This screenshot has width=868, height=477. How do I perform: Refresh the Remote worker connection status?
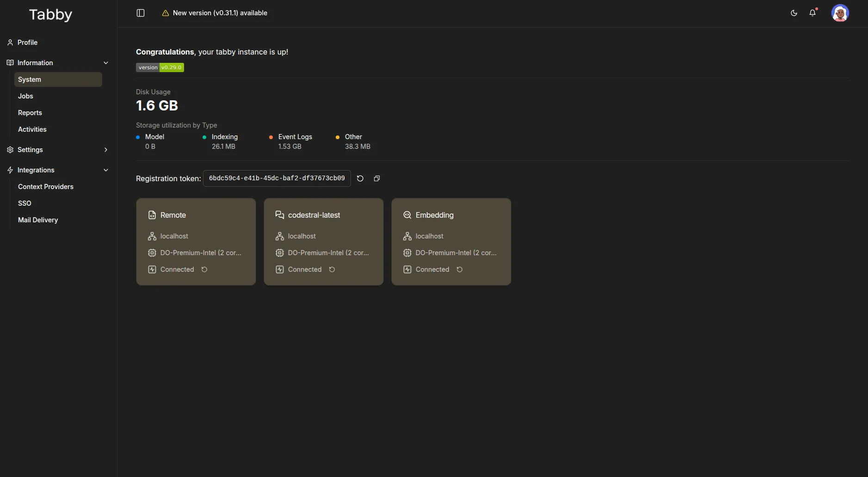point(204,269)
